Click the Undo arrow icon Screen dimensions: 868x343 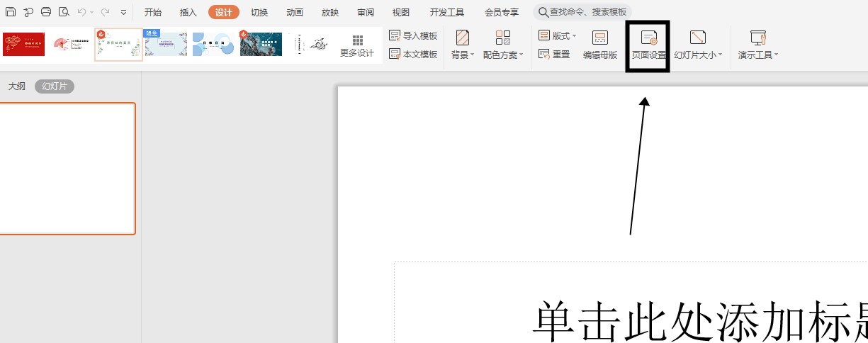click(81, 12)
